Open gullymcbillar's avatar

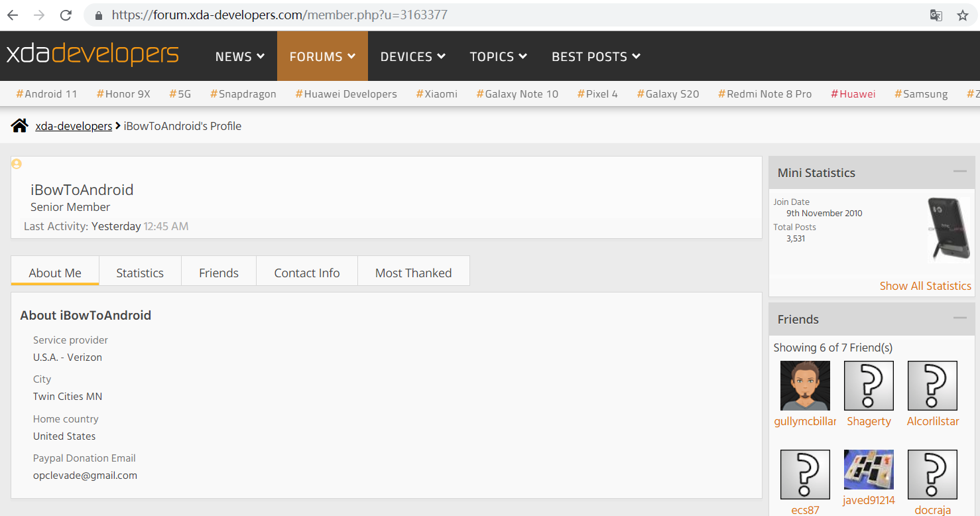[x=805, y=385]
